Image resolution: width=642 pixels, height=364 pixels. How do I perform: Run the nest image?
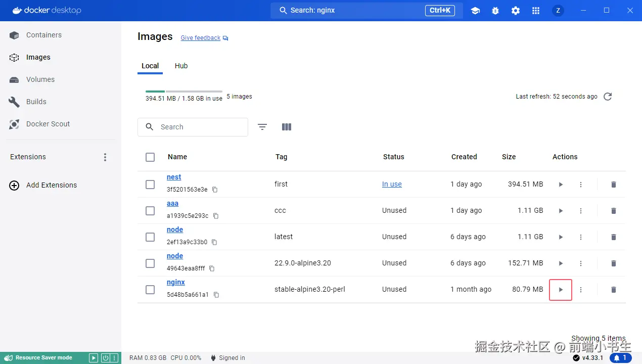pos(561,185)
